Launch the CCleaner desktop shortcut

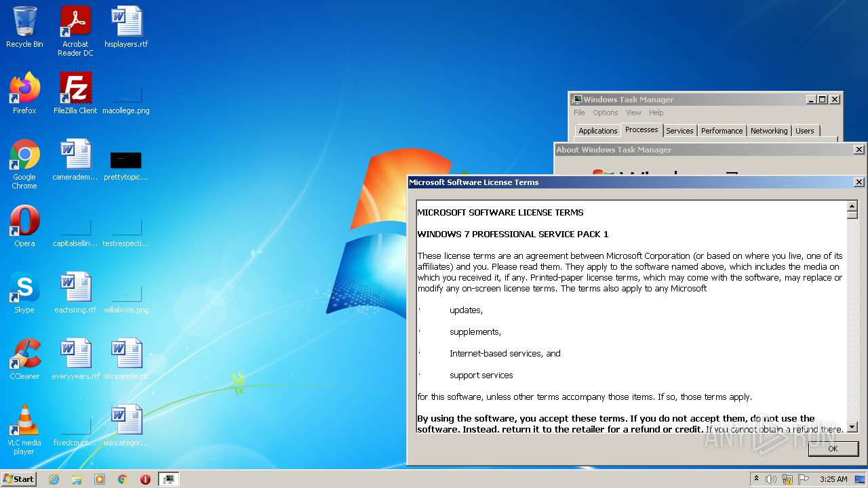24,359
